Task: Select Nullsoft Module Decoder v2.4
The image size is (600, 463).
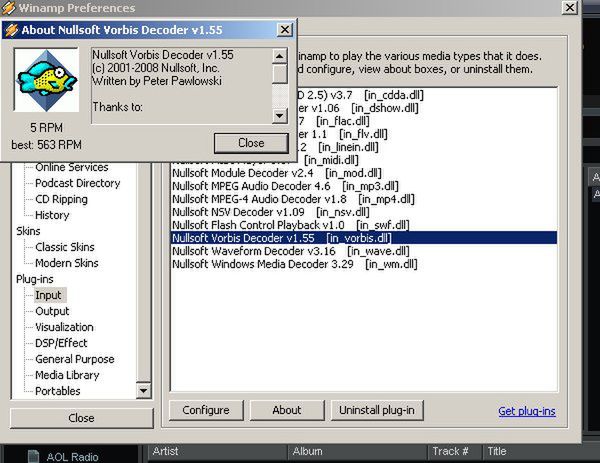Action: 364,173
